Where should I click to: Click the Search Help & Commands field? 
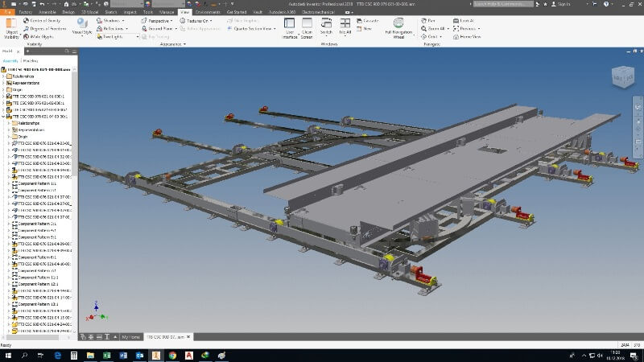coord(503,4)
